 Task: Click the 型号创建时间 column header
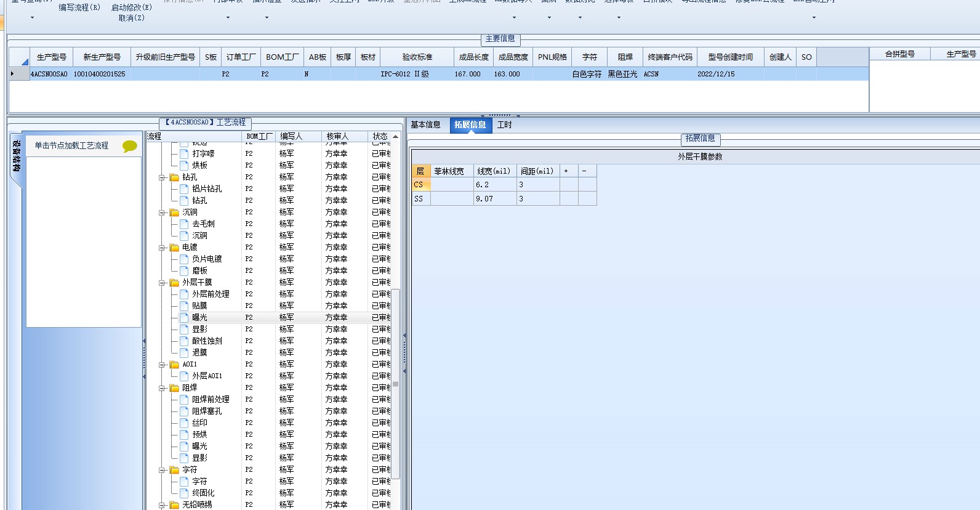(x=731, y=57)
